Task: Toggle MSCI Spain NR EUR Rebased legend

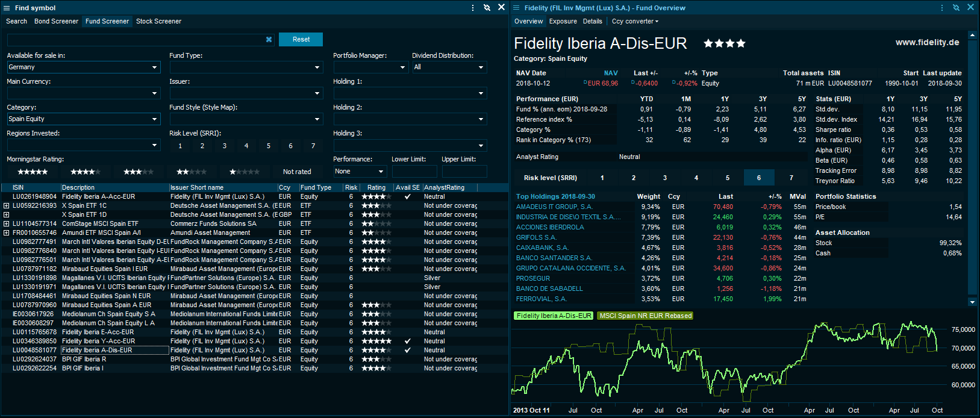Action: (x=645, y=316)
